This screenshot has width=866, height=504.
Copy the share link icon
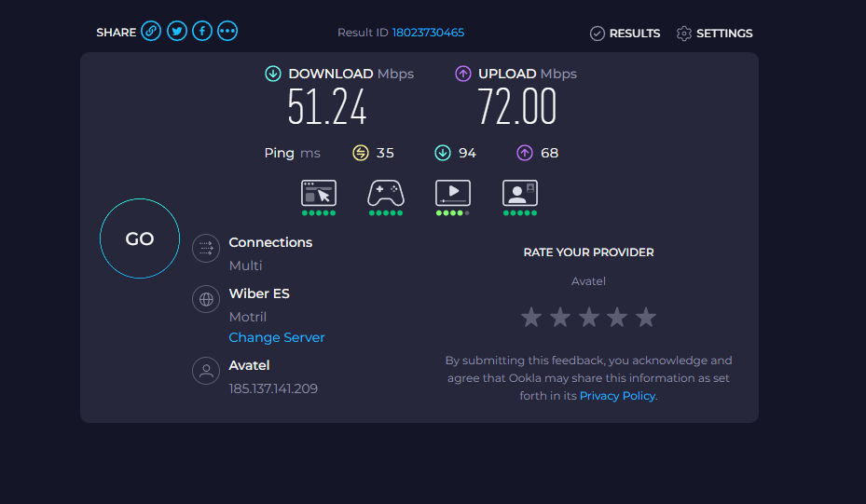[x=151, y=32]
